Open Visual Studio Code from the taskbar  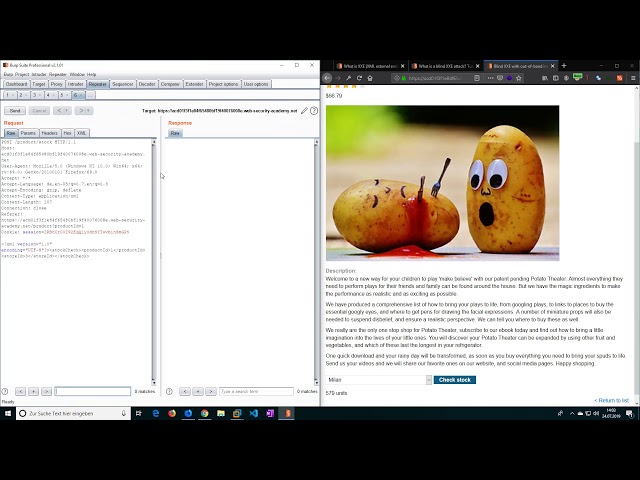pyautogui.click(x=253, y=413)
